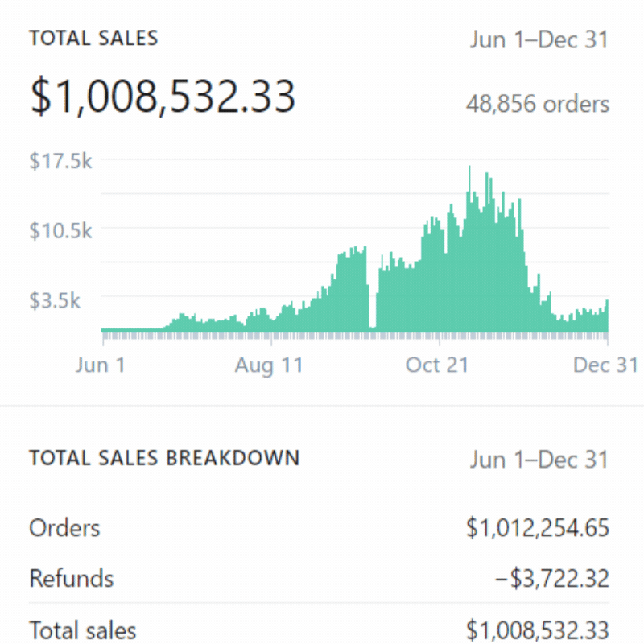Click the Total sales label in the breakdown
This screenshot has width=644, height=644.
click(x=83, y=630)
